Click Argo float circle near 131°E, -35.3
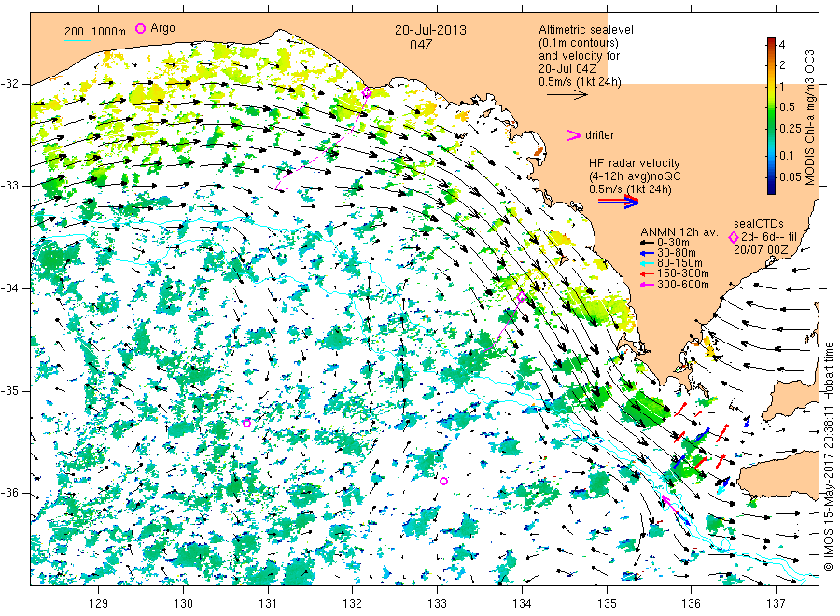This screenshot has width=840, height=616. click(x=246, y=423)
